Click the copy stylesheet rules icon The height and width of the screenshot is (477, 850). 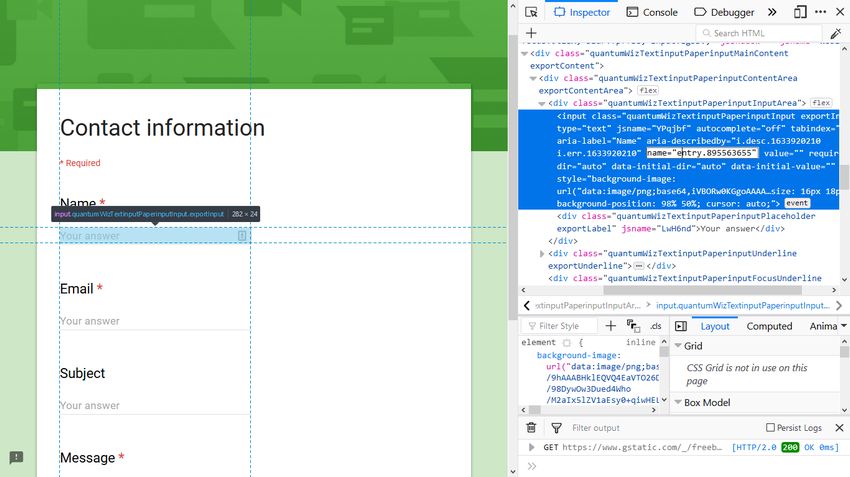click(633, 326)
